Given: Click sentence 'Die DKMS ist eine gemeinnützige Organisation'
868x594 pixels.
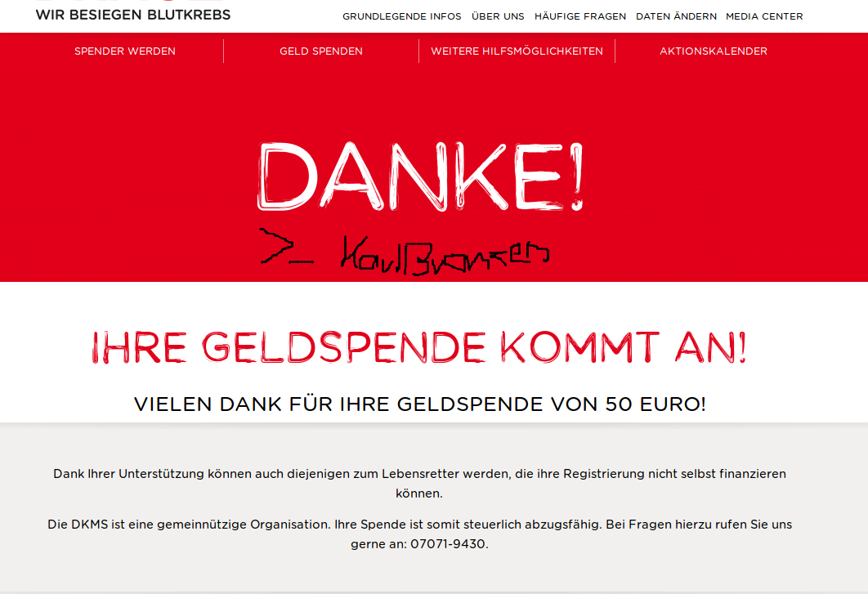Looking at the screenshot, I should [189, 525].
